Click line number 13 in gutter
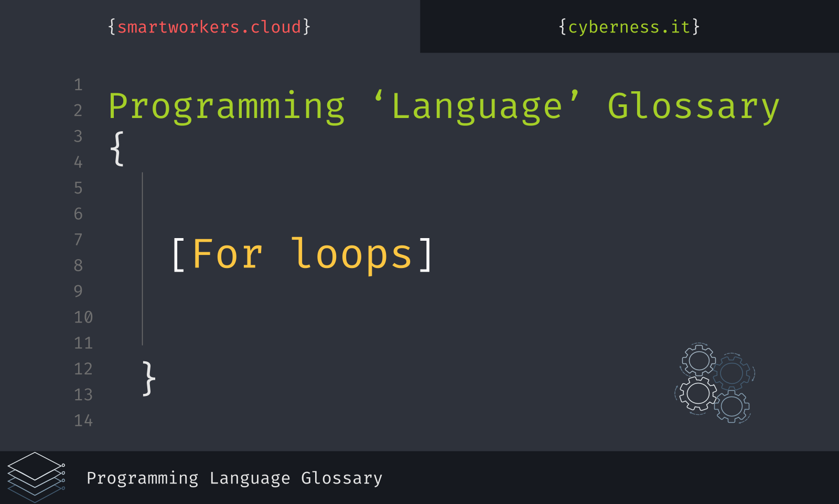839x504 pixels. coord(83,394)
